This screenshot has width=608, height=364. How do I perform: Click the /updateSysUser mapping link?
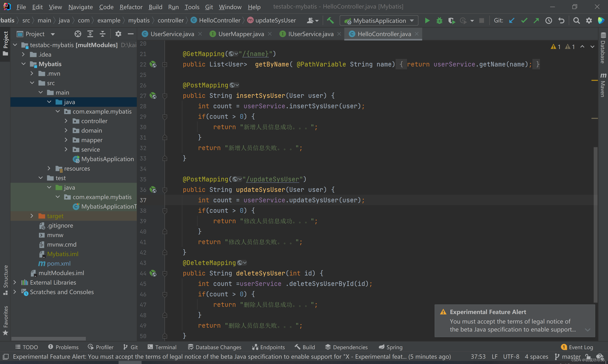click(273, 179)
